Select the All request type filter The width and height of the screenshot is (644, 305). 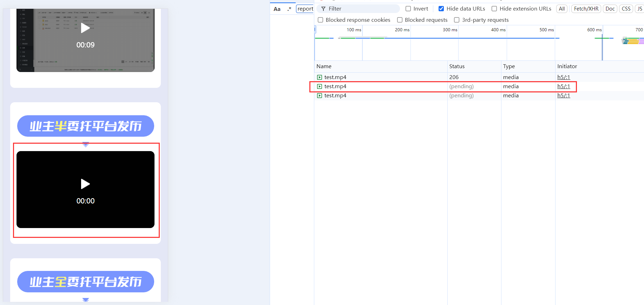(562, 9)
